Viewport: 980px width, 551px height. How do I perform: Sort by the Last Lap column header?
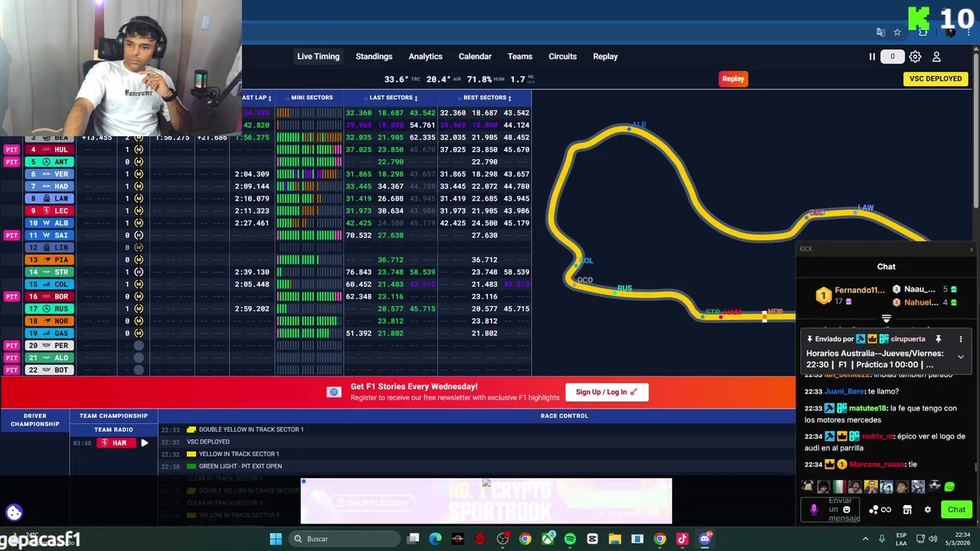pos(256,98)
